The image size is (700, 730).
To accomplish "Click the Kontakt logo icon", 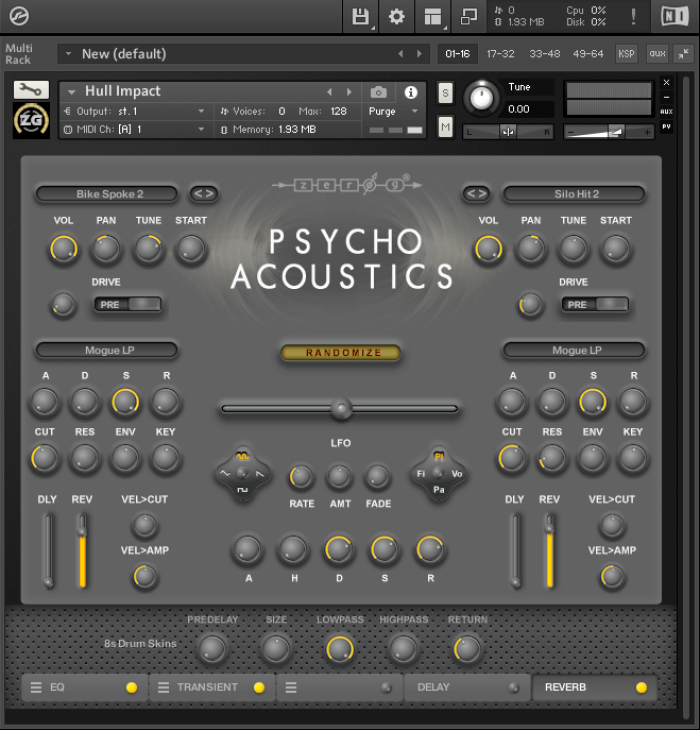I will (19, 16).
